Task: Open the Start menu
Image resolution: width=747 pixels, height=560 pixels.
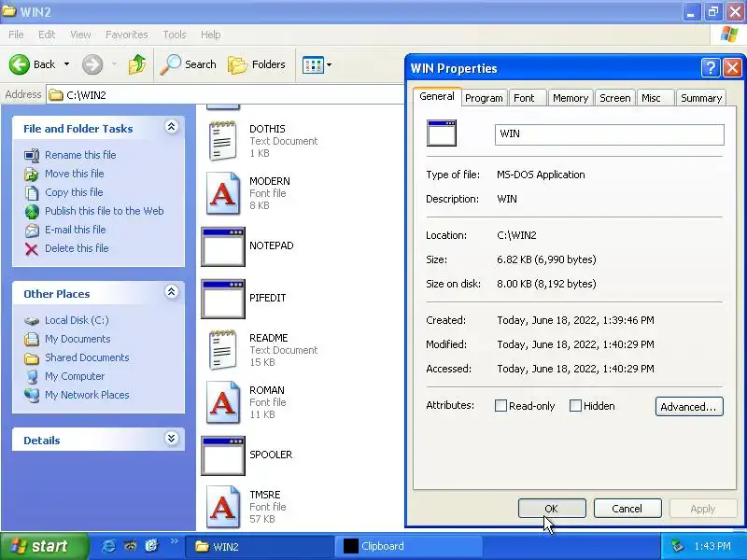Action: pos(44,546)
